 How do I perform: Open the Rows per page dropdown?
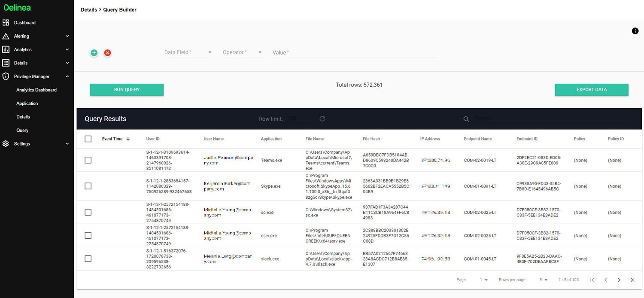[x=544, y=280]
